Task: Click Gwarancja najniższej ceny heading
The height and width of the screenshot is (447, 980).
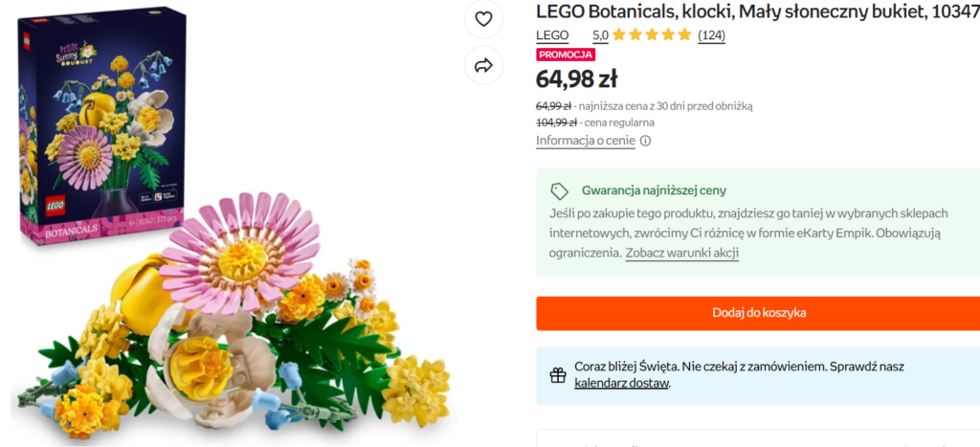Action: click(x=654, y=190)
